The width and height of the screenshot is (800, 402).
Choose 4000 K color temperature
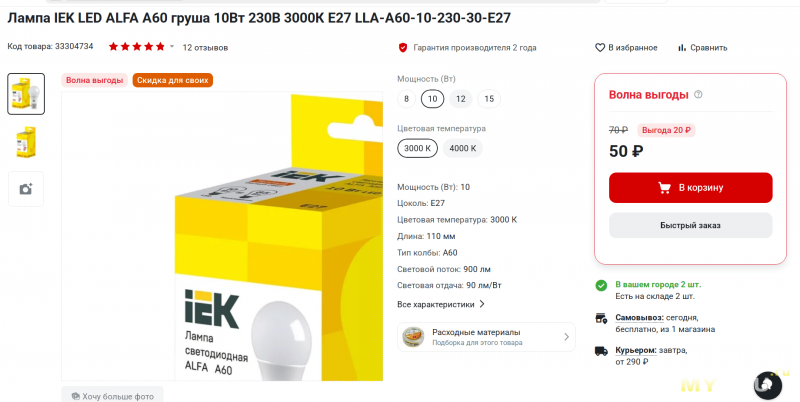pos(463,148)
